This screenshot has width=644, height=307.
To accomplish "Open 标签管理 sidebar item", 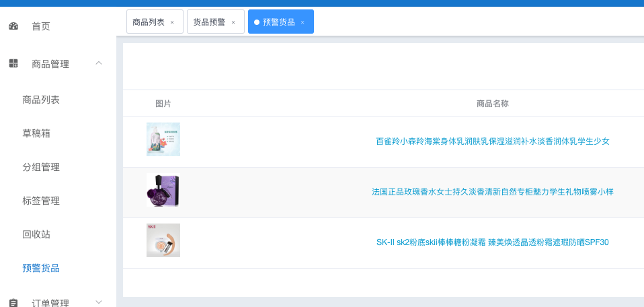I will click(x=41, y=201).
